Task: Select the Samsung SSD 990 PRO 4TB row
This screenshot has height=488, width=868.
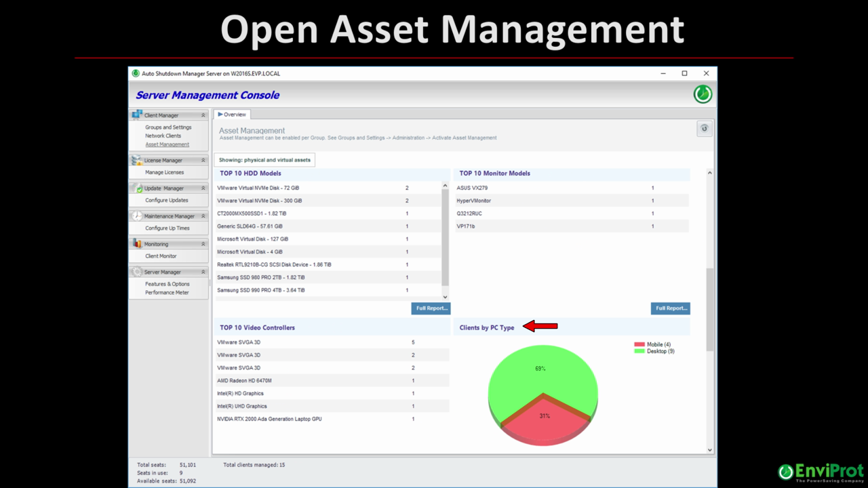Action: pyautogui.click(x=328, y=290)
